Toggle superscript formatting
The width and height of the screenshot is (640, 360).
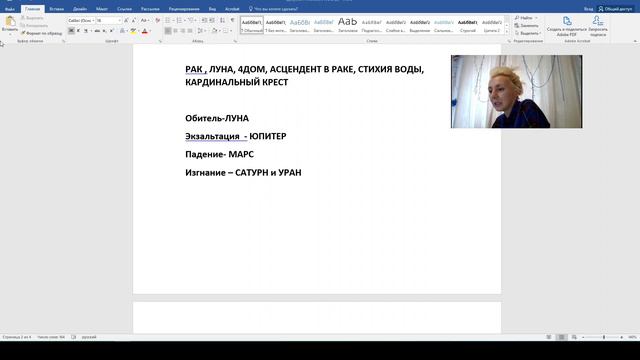pyautogui.click(x=111, y=31)
